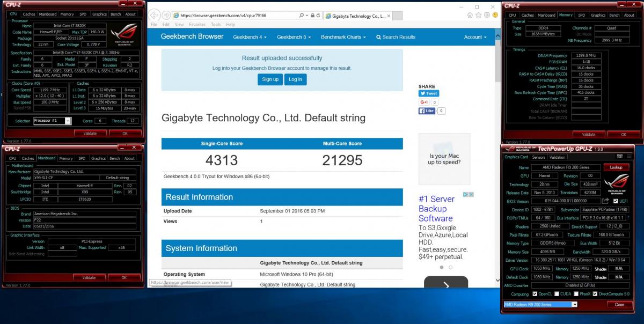Click the search magnifier in address bar
The height and width of the screenshot is (324, 644).
pos(302,16)
